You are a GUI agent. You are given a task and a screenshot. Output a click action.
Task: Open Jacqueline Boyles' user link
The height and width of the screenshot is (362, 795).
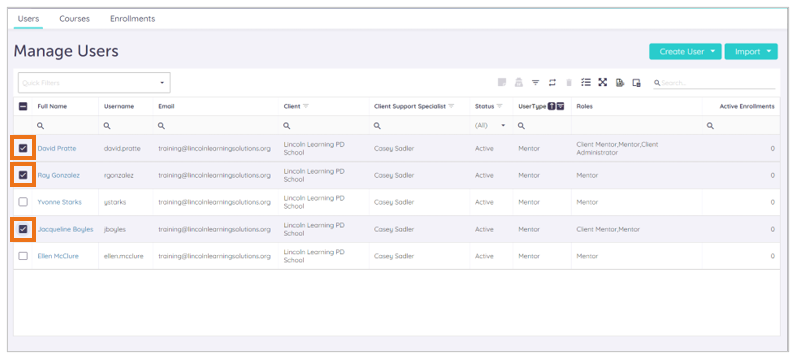[x=65, y=229]
